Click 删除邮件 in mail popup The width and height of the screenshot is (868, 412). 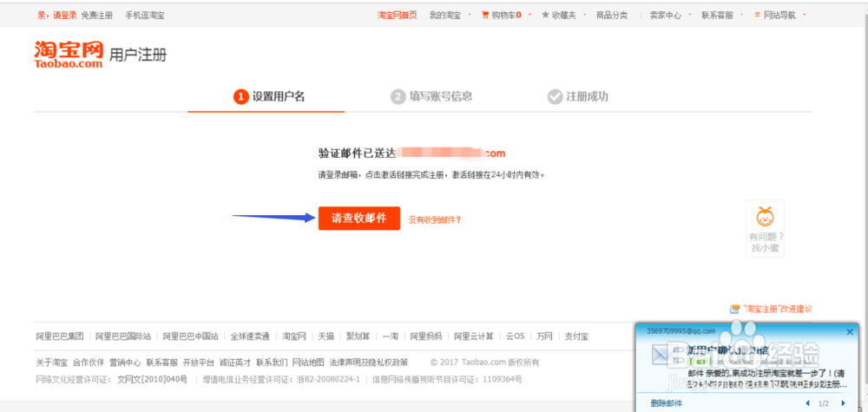point(667,403)
